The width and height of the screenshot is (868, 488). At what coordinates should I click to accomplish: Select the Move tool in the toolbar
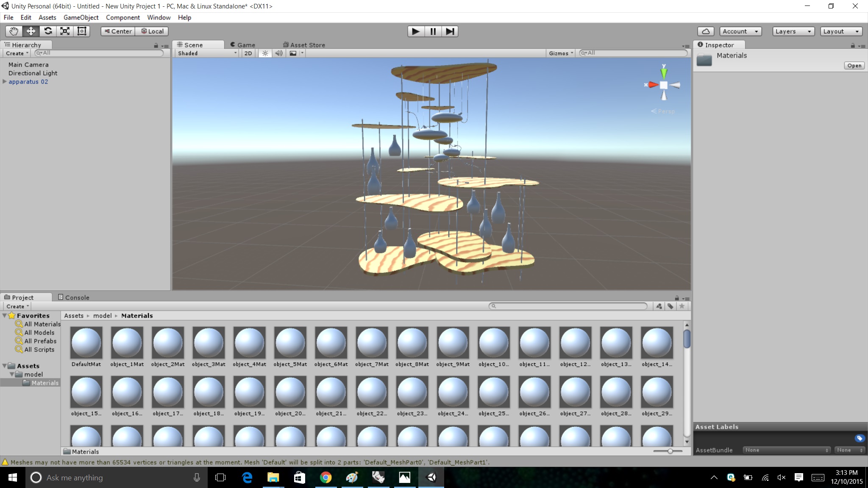tap(30, 31)
